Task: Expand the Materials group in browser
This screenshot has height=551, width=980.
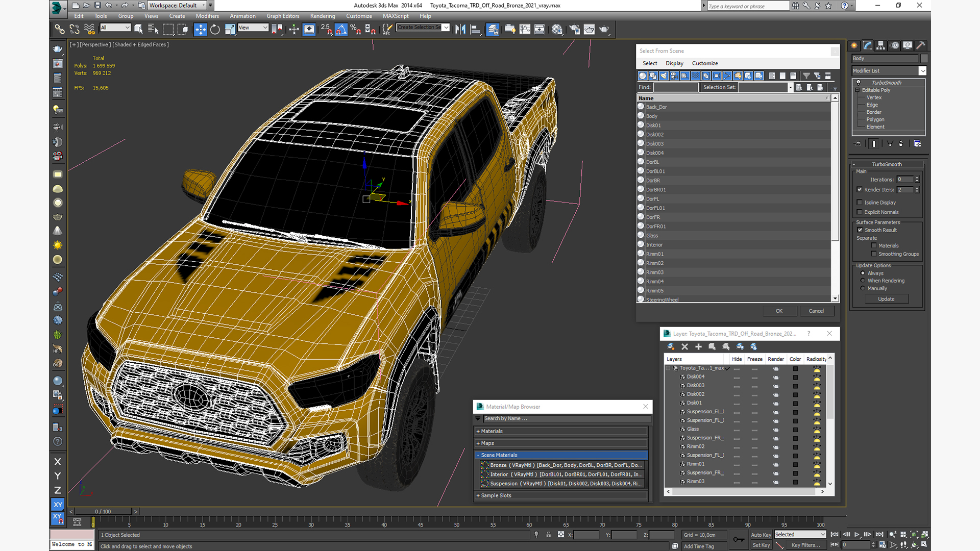Action: click(561, 431)
